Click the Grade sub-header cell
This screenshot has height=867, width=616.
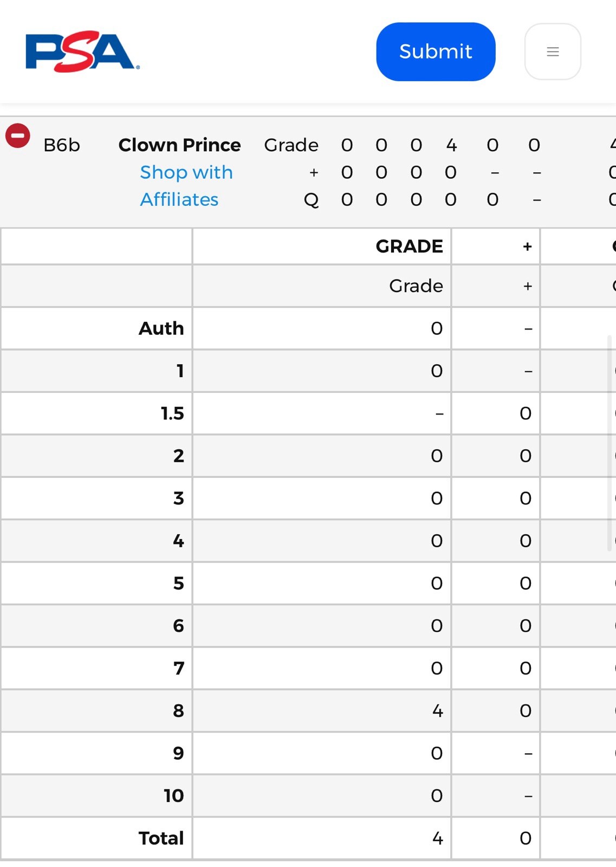pyautogui.click(x=416, y=286)
